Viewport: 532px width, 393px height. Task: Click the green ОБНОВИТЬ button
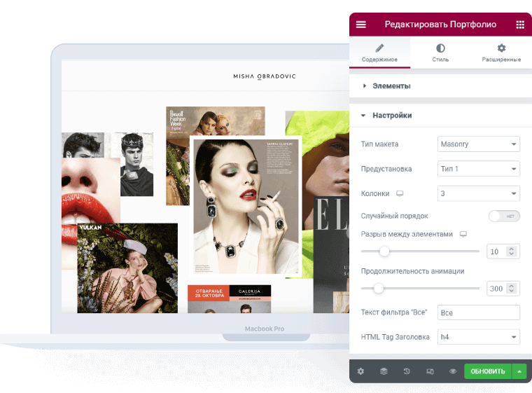coord(488,371)
